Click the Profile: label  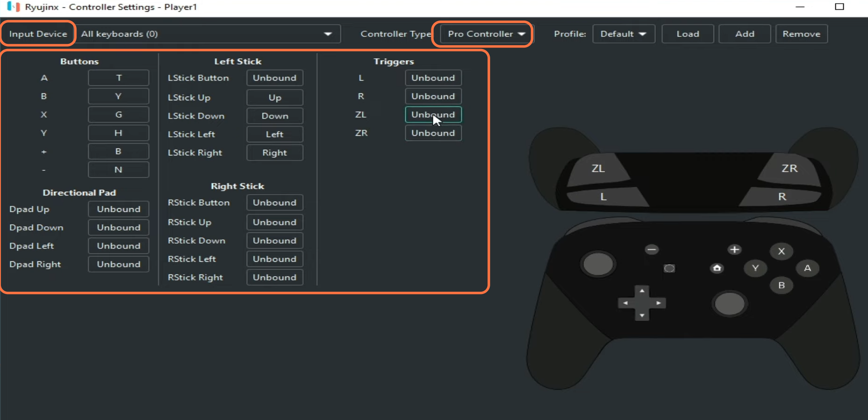pyautogui.click(x=570, y=34)
